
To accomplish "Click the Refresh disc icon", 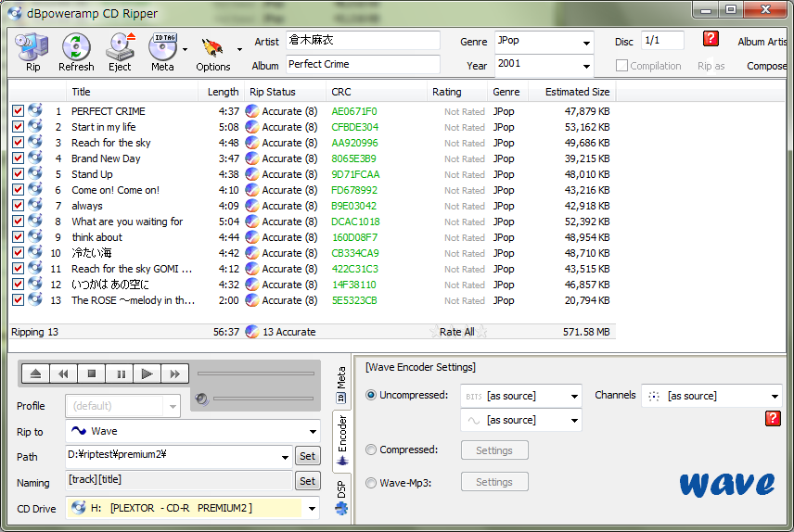I will click(76, 52).
